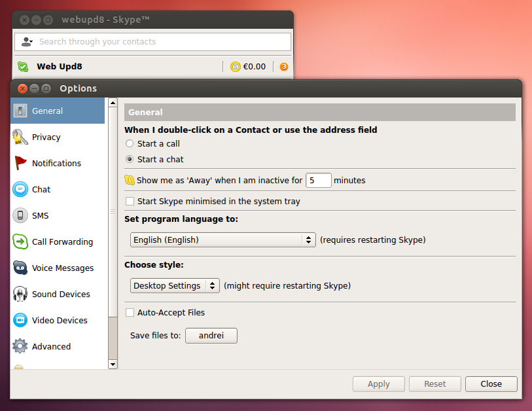Switch to Notifications settings

coord(58,163)
